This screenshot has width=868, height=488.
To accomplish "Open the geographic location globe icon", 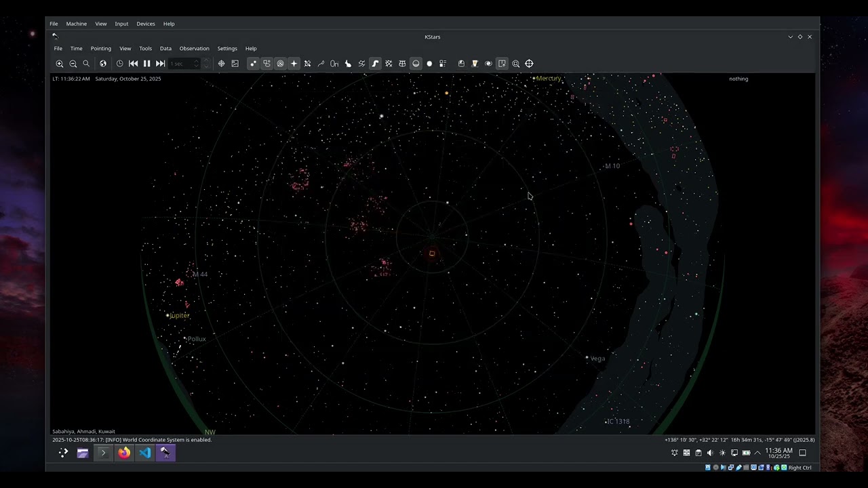I will pyautogui.click(x=103, y=64).
